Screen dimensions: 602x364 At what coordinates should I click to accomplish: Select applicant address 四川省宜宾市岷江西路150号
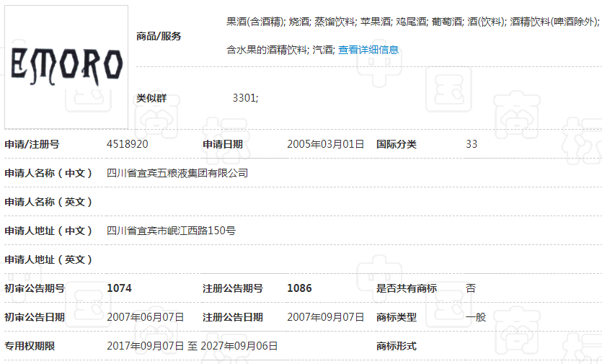click(171, 231)
